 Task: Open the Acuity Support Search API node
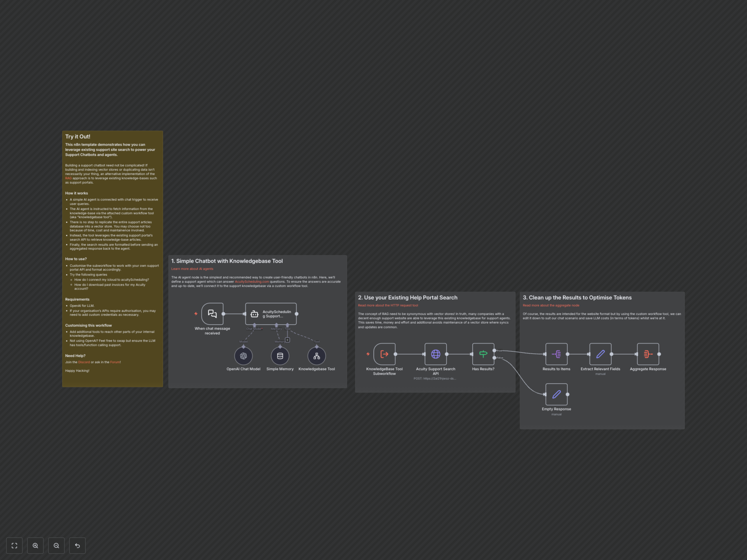click(436, 354)
